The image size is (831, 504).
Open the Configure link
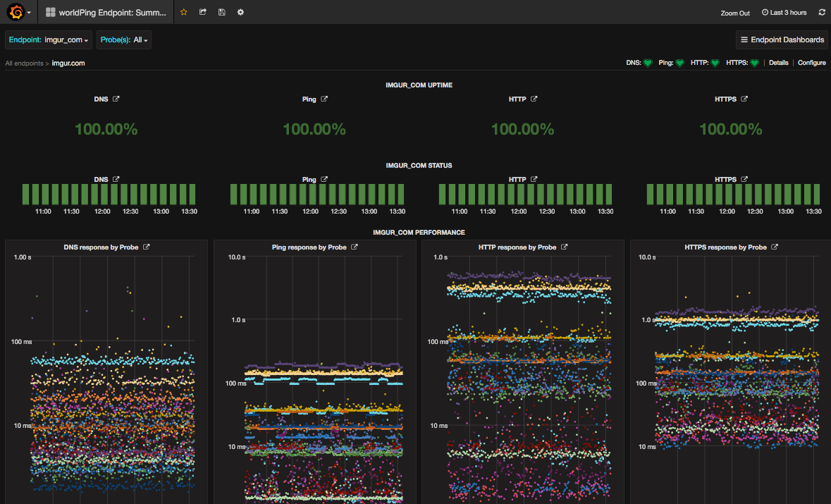coord(812,63)
